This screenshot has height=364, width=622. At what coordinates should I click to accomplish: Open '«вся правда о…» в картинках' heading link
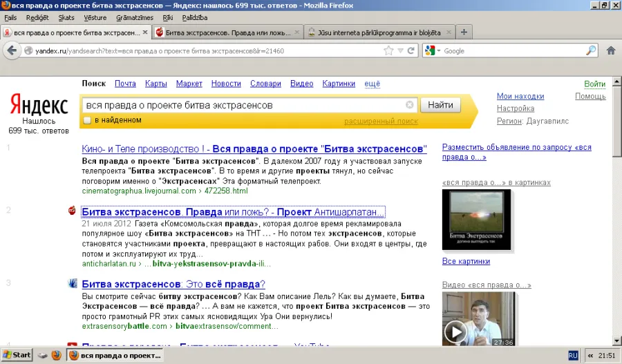(x=496, y=182)
